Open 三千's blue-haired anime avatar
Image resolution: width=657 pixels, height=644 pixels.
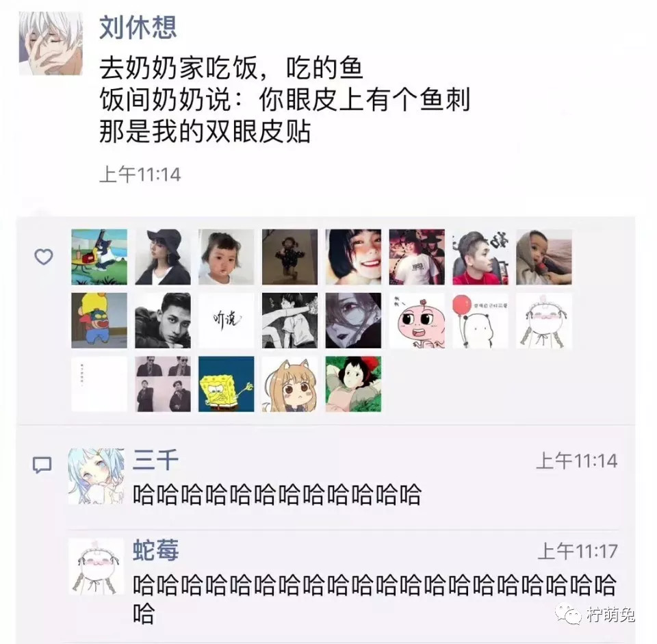[x=96, y=476]
